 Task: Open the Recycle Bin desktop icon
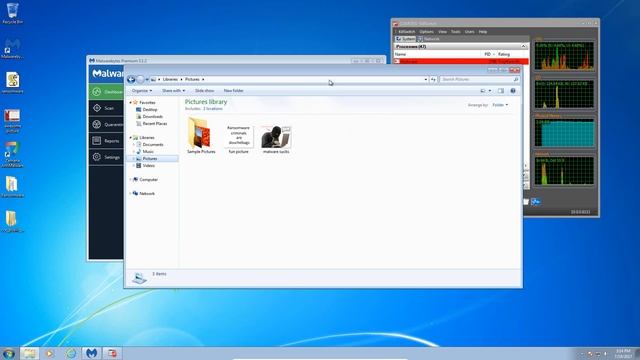click(12, 12)
